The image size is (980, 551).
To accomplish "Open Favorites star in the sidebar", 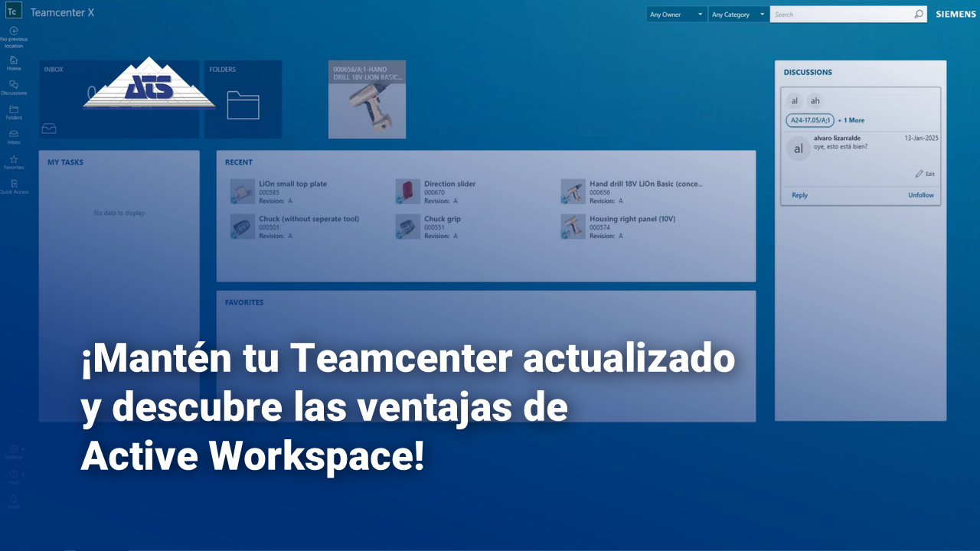I will (14, 158).
